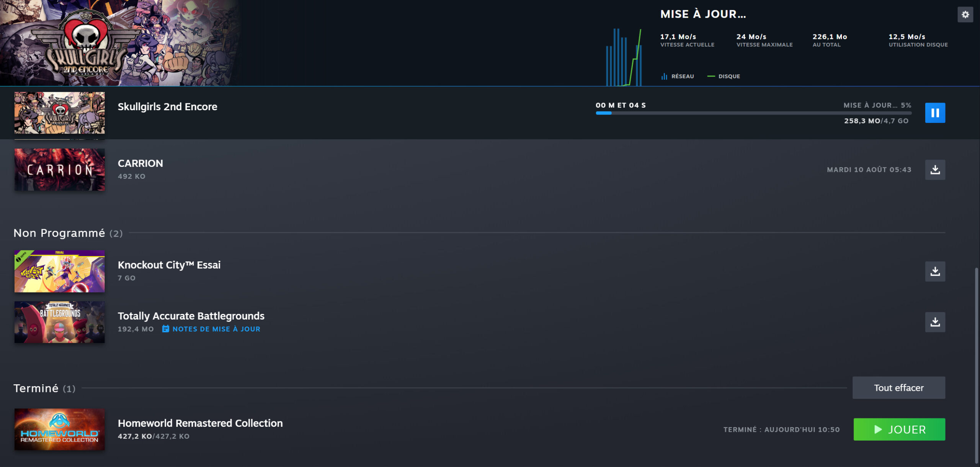The height and width of the screenshot is (467, 980).
Task: Open Totally Accurate Battlegrounds update notes
Action: [x=216, y=329]
